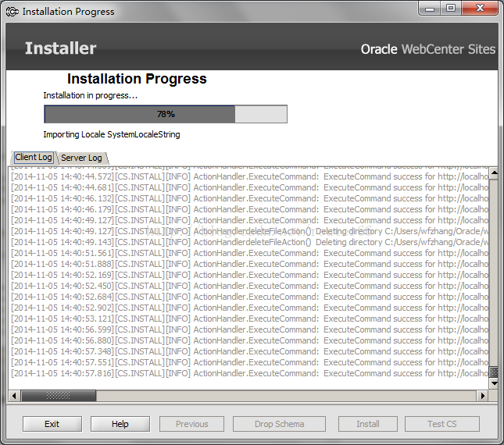Viewport: 504px width, 445px height.
Task: Select the log line timestamped 14:40:52.169
Action: tap(249, 275)
